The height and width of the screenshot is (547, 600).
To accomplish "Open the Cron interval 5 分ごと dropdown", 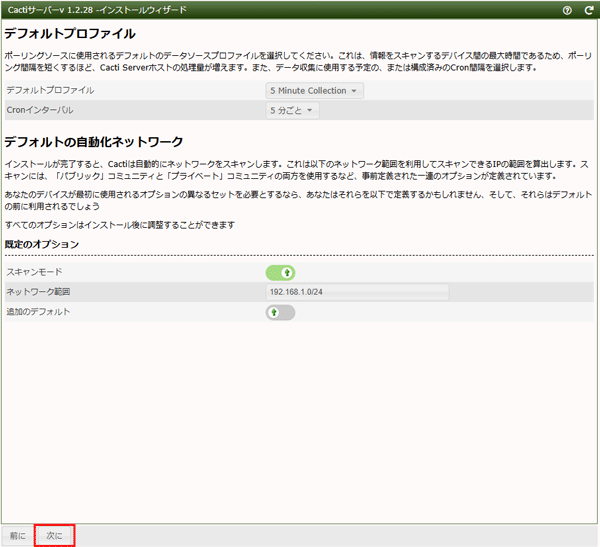I will coord(292,111).
